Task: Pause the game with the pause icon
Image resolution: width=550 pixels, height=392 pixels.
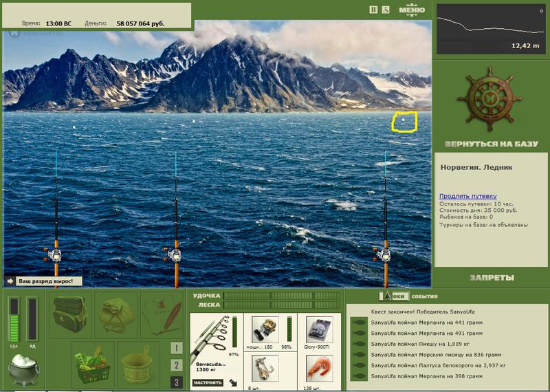Action: coord(373,10)
